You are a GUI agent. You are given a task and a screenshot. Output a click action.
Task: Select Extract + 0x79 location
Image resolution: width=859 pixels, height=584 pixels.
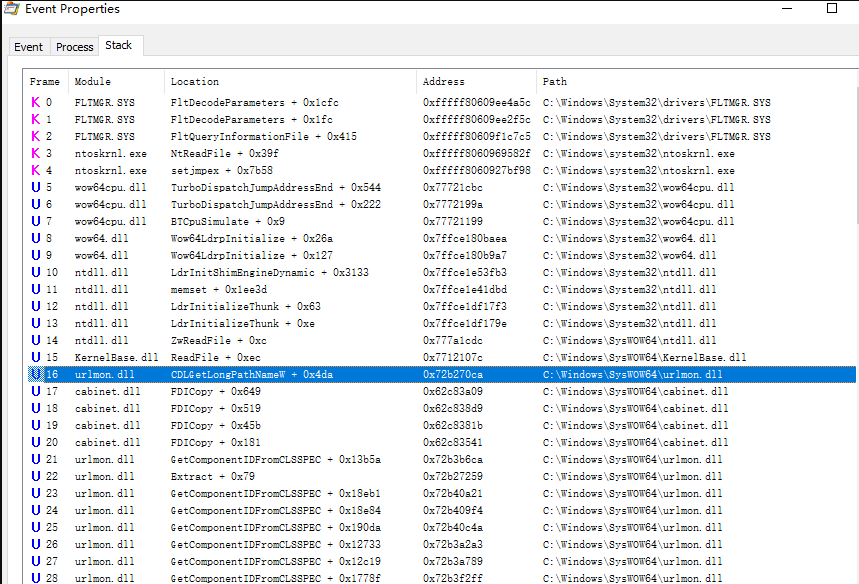[213, 476]
